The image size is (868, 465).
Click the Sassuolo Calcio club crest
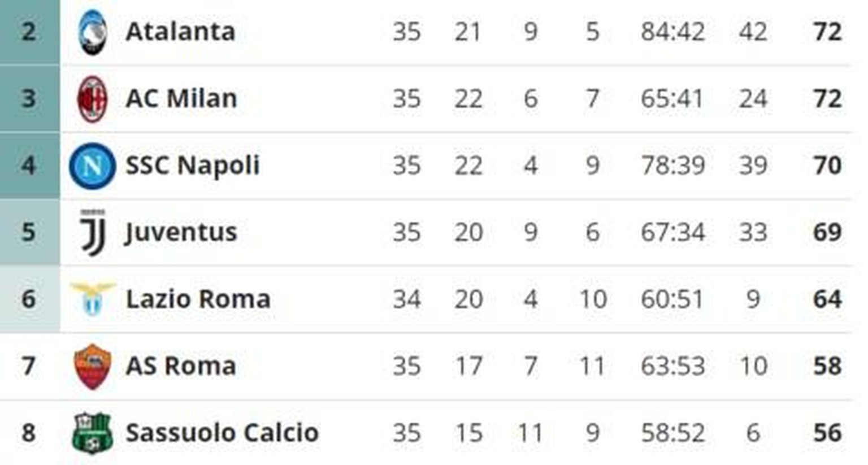[x=93, y=433]
